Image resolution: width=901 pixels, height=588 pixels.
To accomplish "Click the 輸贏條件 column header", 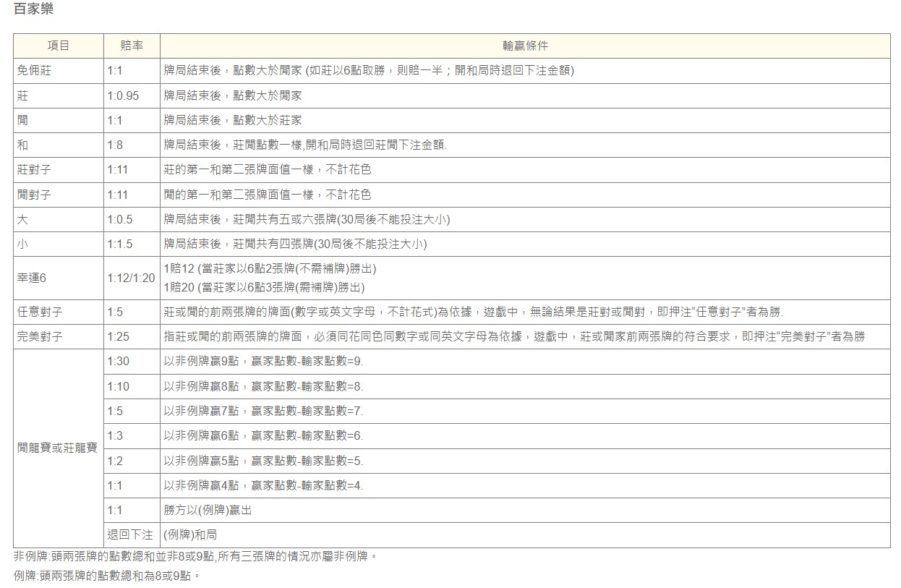I will [525, 46].
